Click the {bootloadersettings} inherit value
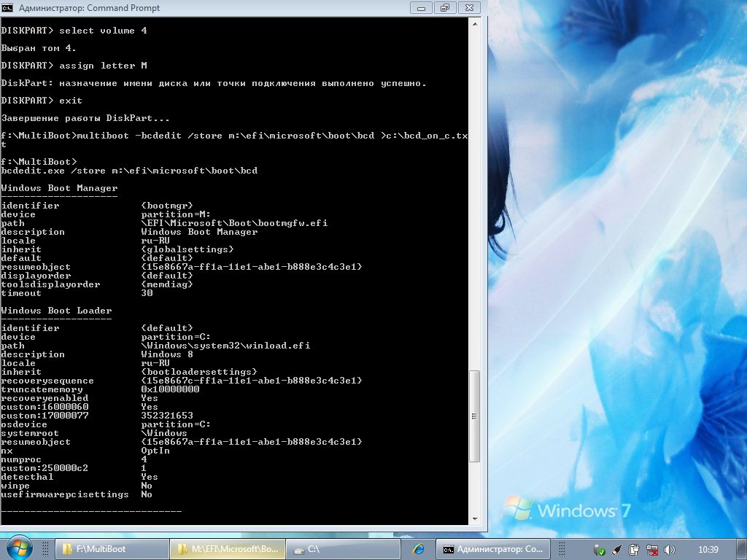This screenshot has height=560, width=747. (x=199, y=372)
